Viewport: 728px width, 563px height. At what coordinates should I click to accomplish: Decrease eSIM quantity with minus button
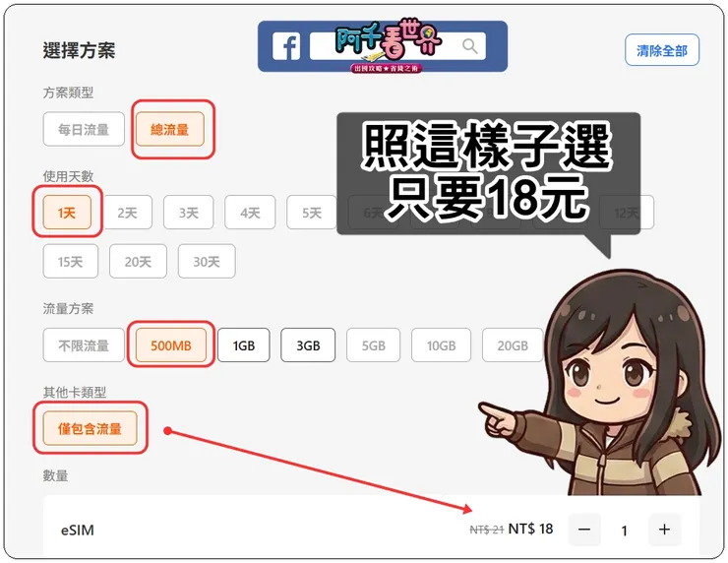[x=584, y=530]
